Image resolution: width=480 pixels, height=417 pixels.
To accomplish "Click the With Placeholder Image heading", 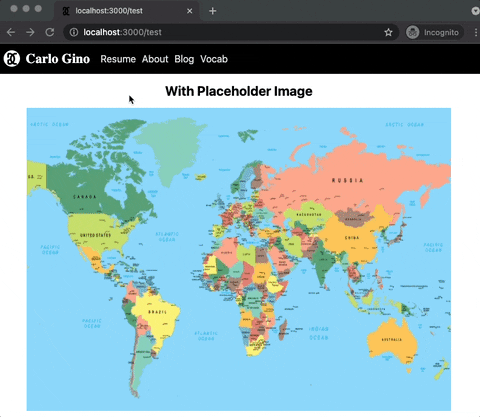I will click(239, 91).
